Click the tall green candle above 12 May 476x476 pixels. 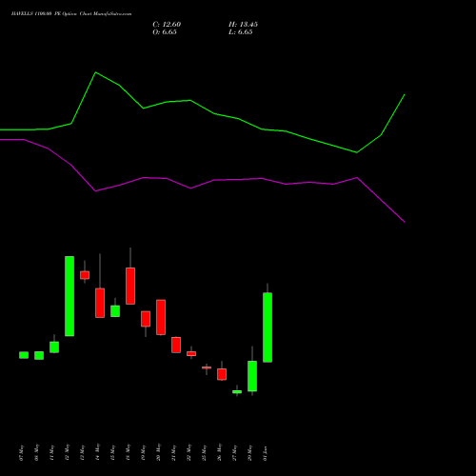point(69,296)
